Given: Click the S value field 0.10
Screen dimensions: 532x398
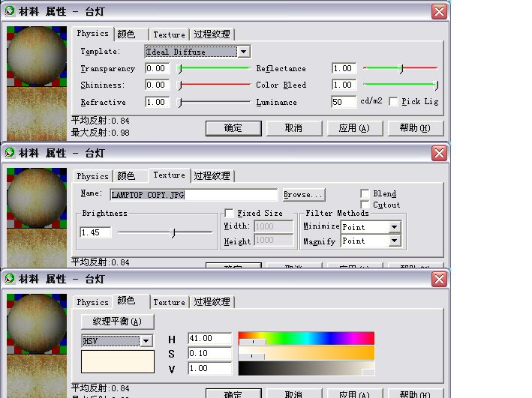Looking at the screenshot, I should (210, 353).
